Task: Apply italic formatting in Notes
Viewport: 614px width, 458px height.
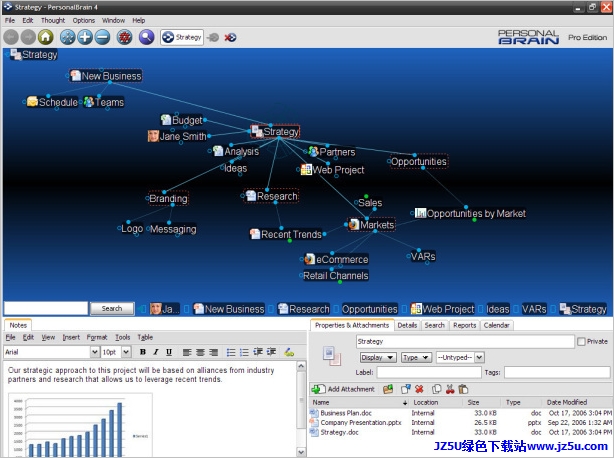Action: (156, 352)
